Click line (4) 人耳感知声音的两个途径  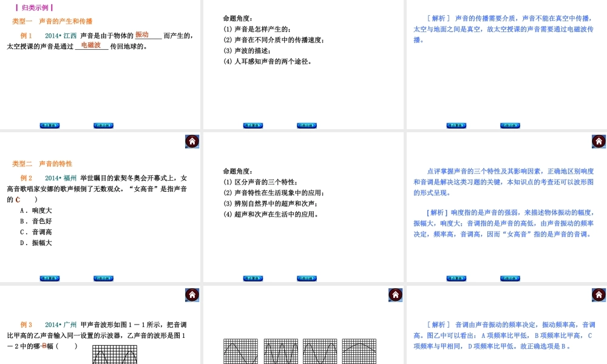(268, 61)
